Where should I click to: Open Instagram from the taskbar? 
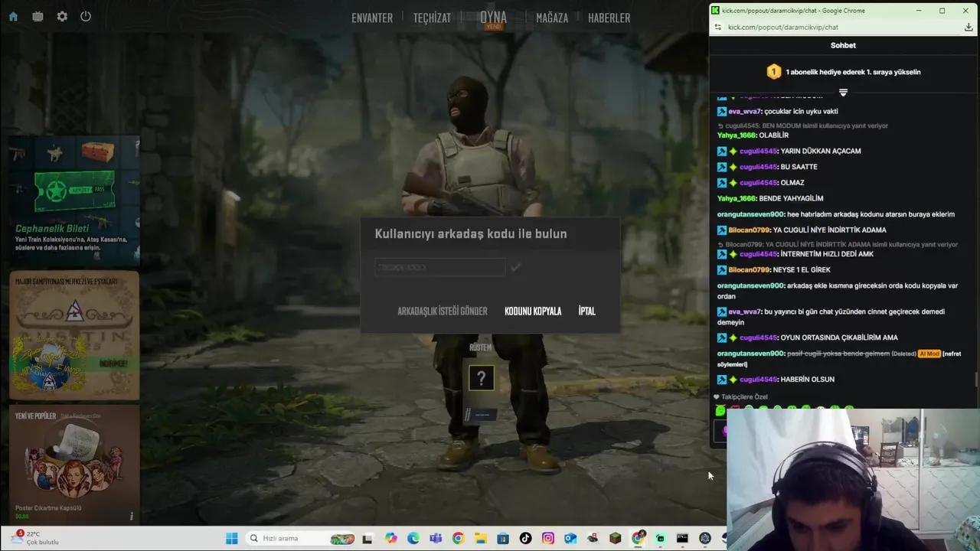pyautogui.click(x=547, y=538)
